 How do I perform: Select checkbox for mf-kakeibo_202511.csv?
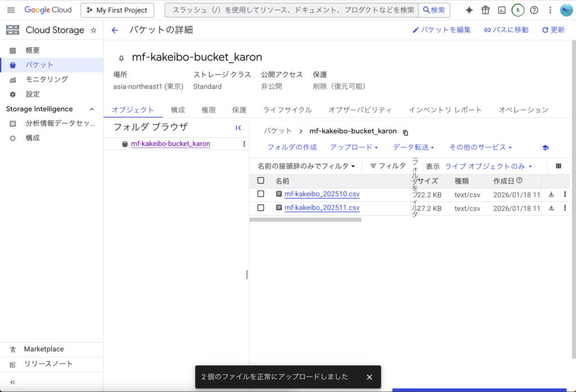[260, 208]
